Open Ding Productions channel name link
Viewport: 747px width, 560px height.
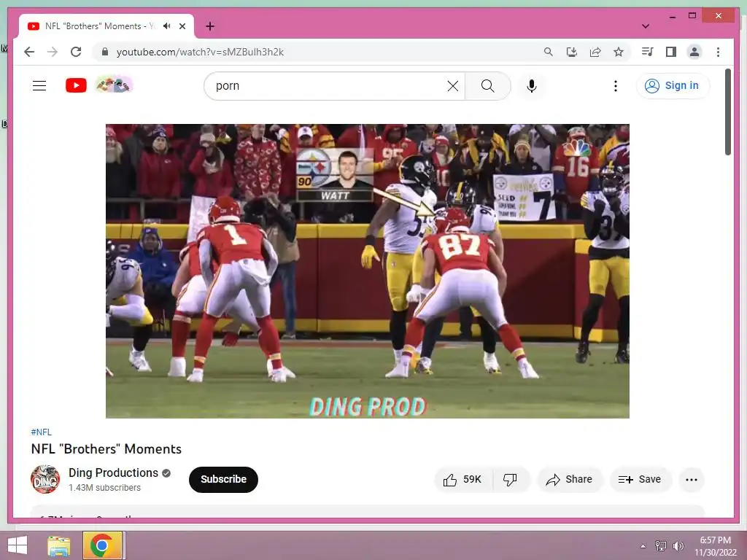click(113, 472)
